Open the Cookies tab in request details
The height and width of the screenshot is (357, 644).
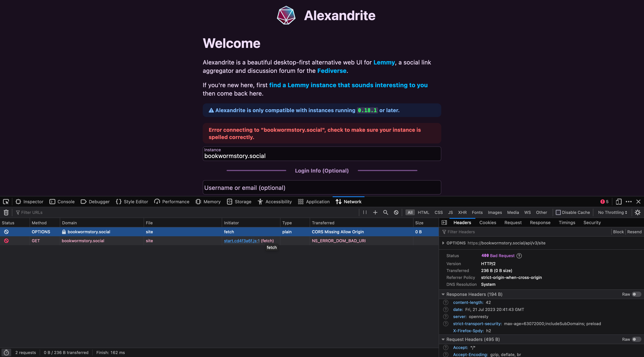[x=487, y=222]
